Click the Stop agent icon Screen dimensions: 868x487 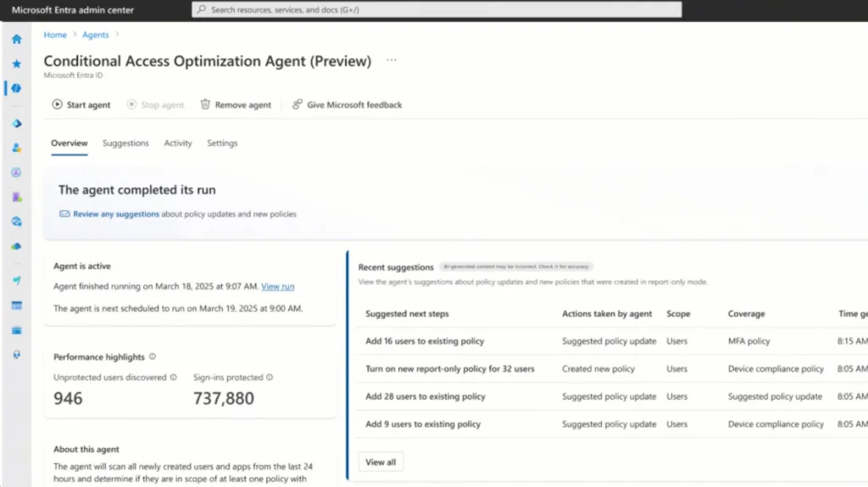(131, 104)
